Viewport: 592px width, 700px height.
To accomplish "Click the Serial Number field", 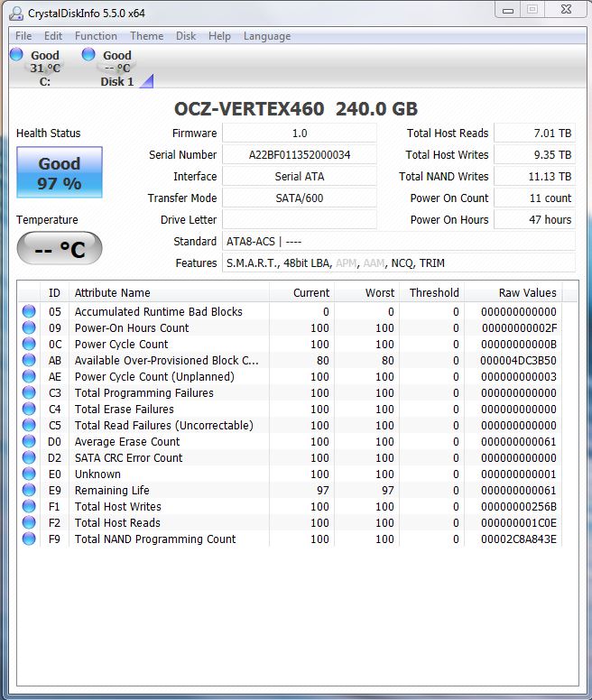I will tap(300, 155).
